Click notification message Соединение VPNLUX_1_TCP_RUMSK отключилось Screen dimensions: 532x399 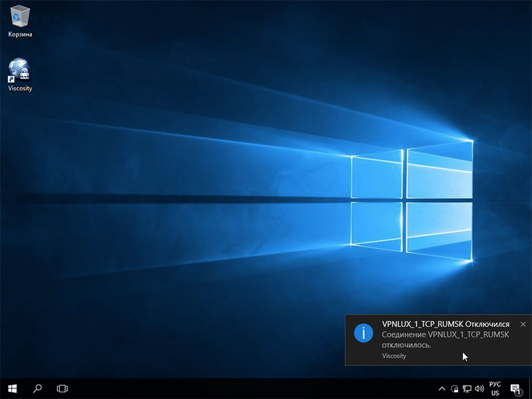pos(446,340)
